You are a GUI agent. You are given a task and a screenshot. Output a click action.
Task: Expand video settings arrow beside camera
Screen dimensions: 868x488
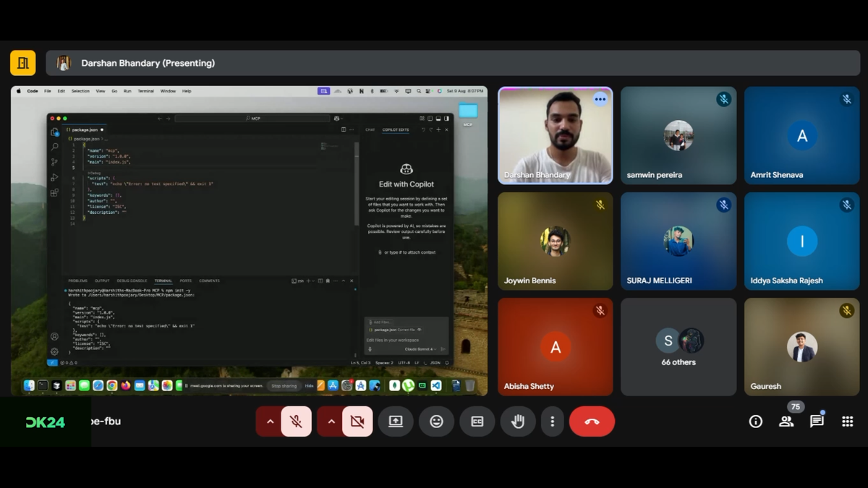pyautogui.click(x=331, y=421)
